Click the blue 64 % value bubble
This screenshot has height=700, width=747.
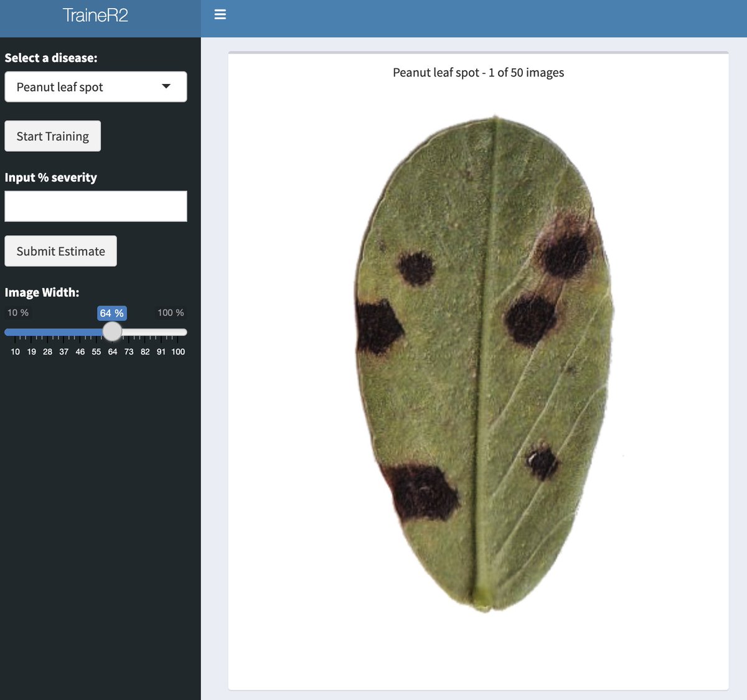point(111,313)
